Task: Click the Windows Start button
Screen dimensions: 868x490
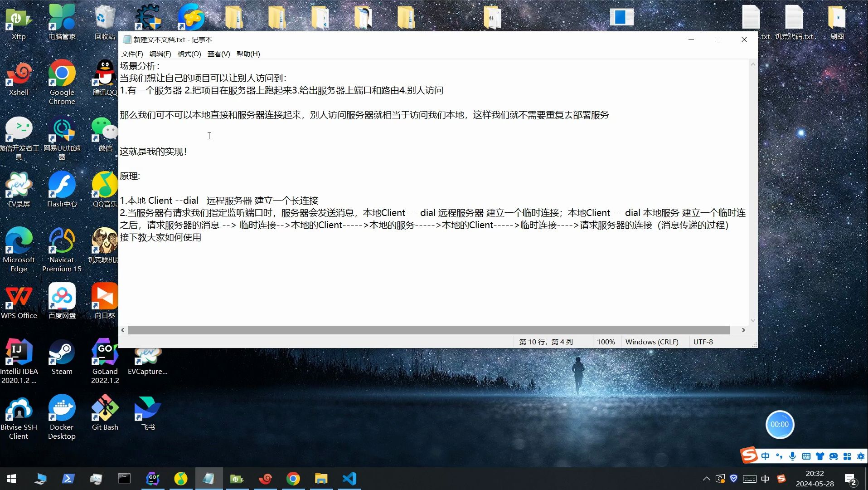Action: (x=10, y=478)
